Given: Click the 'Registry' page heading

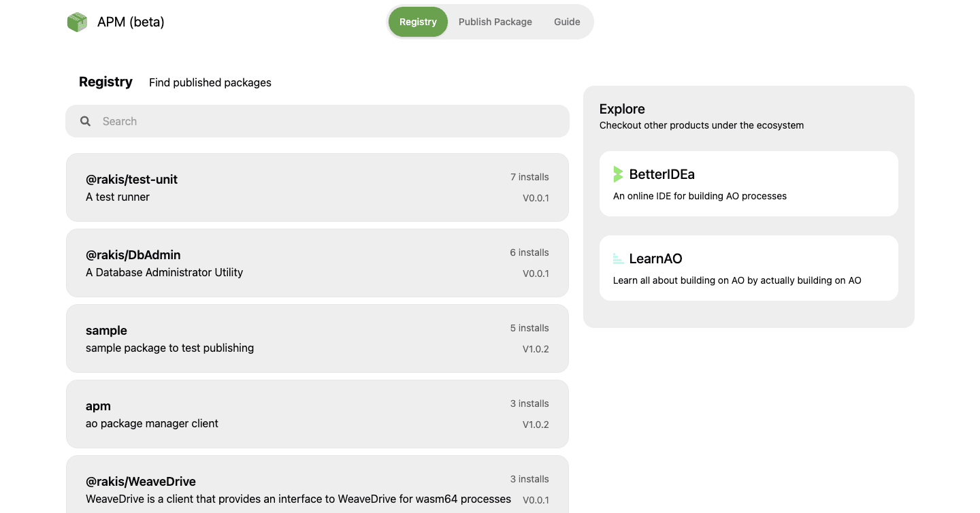Looking at the screenshot, I should click(x=105, y=82).
